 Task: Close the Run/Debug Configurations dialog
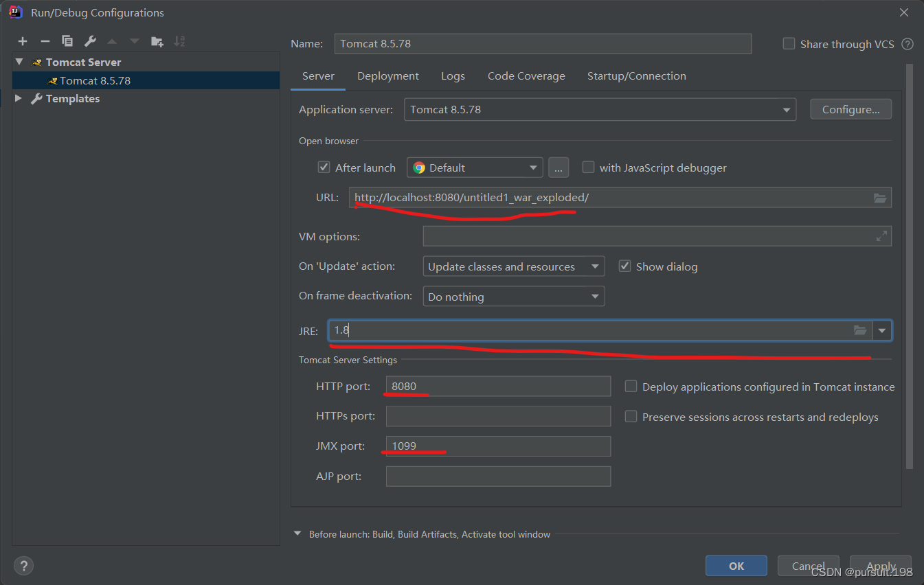pos(905,12)
